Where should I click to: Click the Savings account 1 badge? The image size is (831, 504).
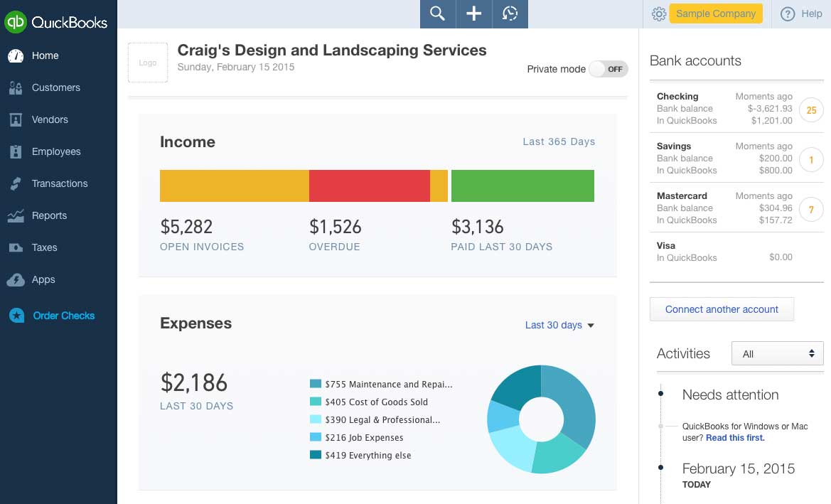811,160
